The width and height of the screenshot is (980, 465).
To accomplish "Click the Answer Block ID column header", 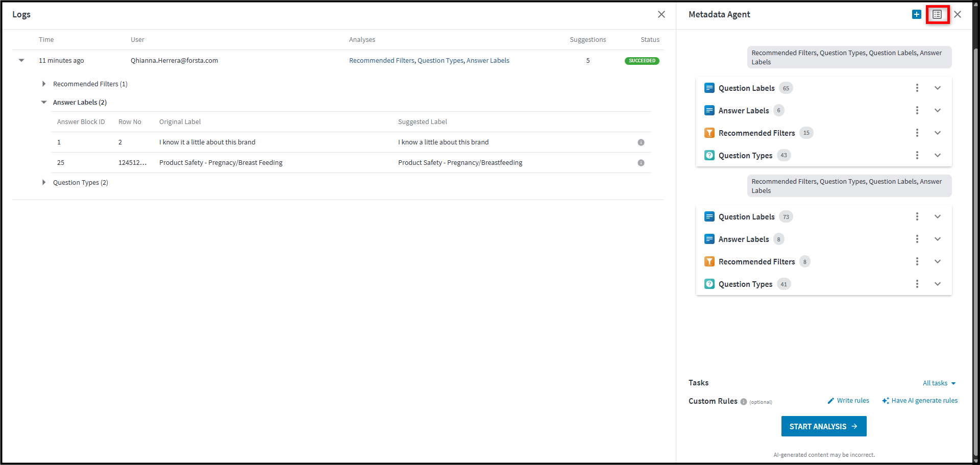I will pyautogui.click(x=81, y=121).
